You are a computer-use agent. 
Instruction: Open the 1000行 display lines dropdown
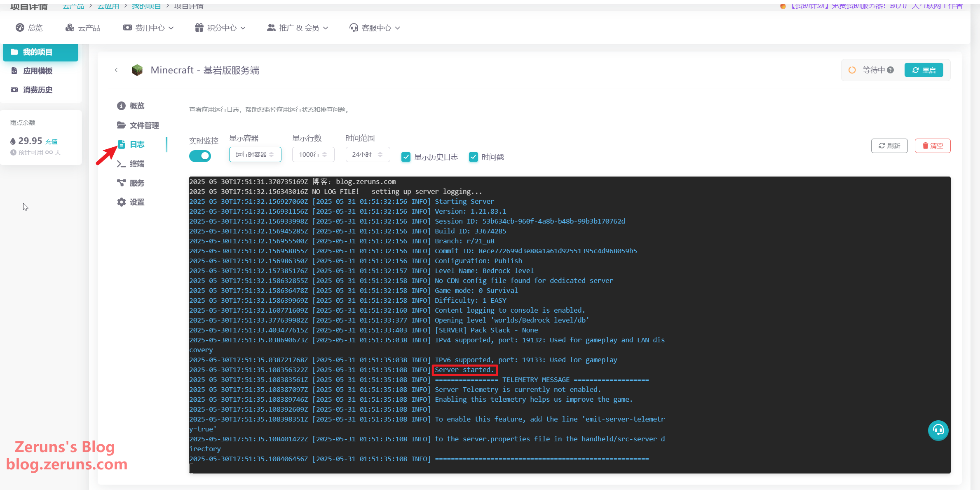click(x=313, y=154)
